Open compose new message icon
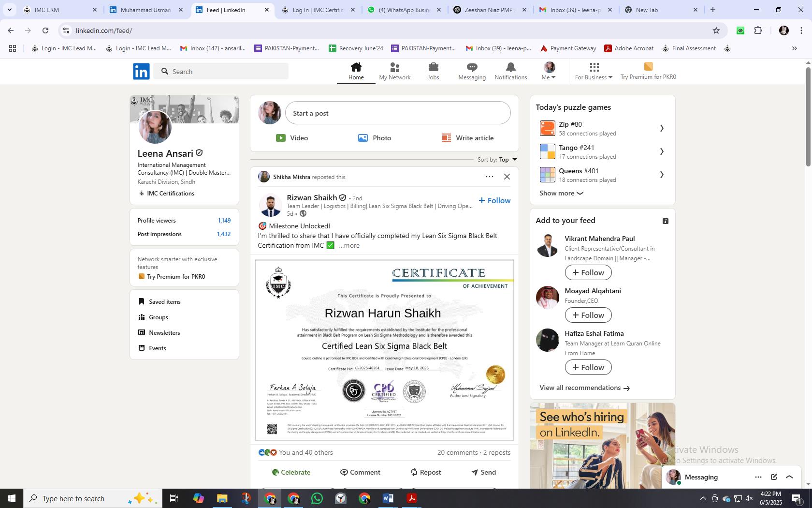The width and height of the screenshot is (812, 508). (774, 477)
